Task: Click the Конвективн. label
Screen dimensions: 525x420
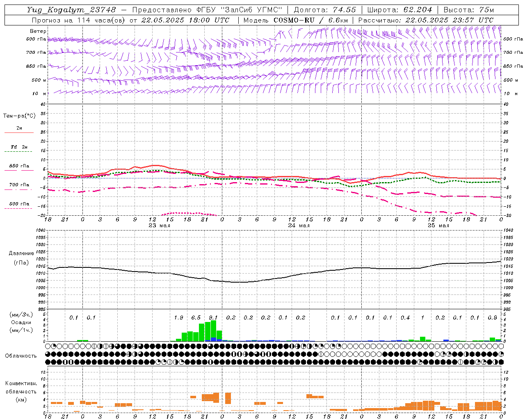Action: (x=21, y=383)
